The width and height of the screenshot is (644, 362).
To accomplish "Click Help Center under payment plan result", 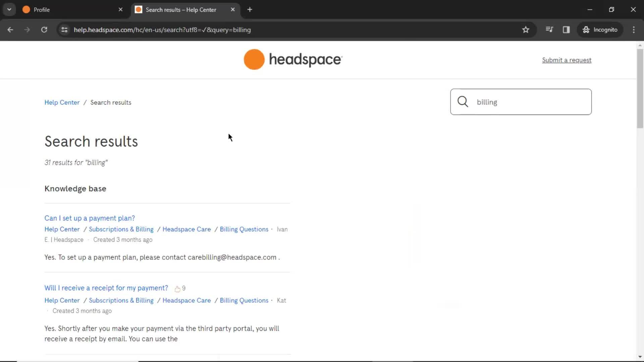I will click(62, 229).
